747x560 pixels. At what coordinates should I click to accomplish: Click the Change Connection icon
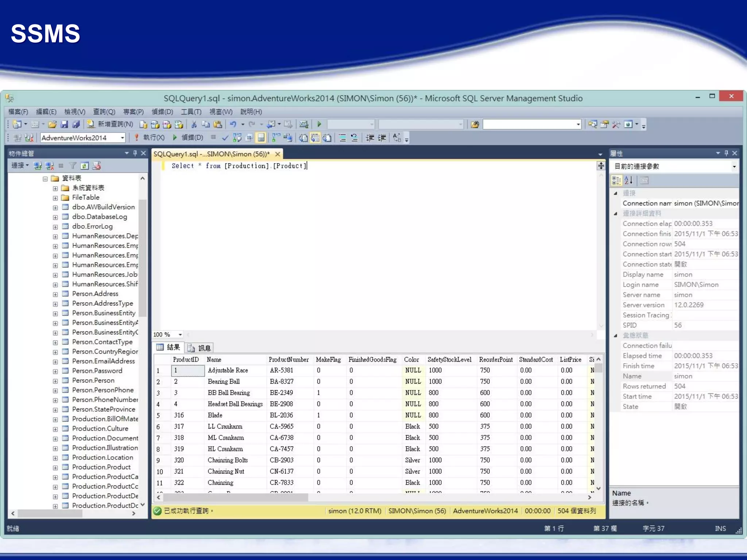(x=29, y=137)
